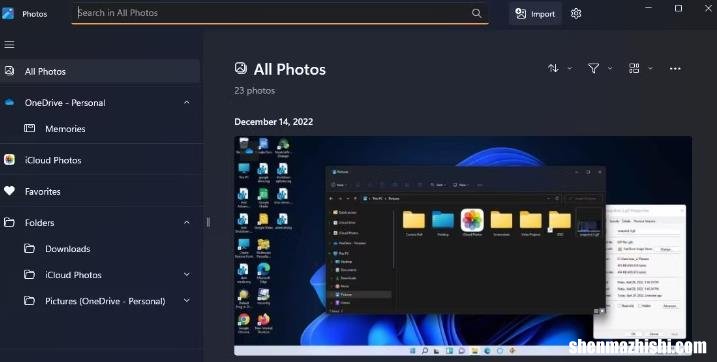Expand the iCloud Photos folder chevron
717x362 pixels.
point(187,275)
